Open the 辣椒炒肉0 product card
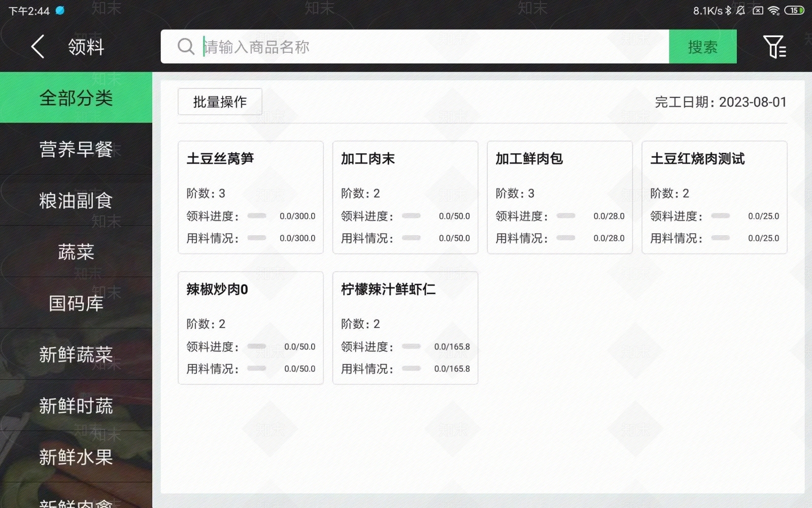The image size is (812, 508). pyautogui.click(x=250, y=328)
